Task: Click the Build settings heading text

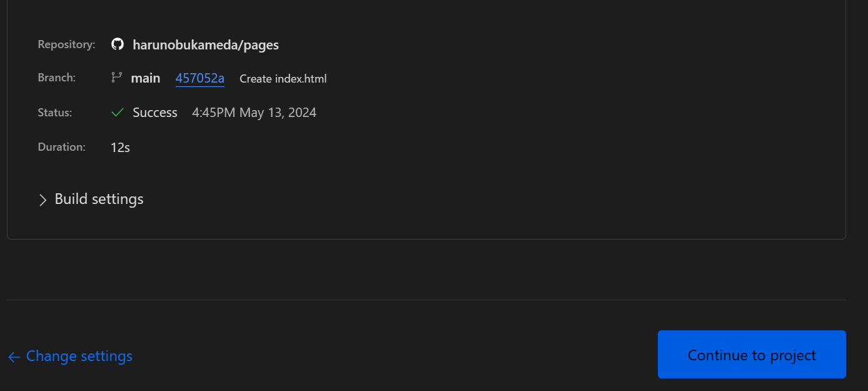Action: [99, 199]
